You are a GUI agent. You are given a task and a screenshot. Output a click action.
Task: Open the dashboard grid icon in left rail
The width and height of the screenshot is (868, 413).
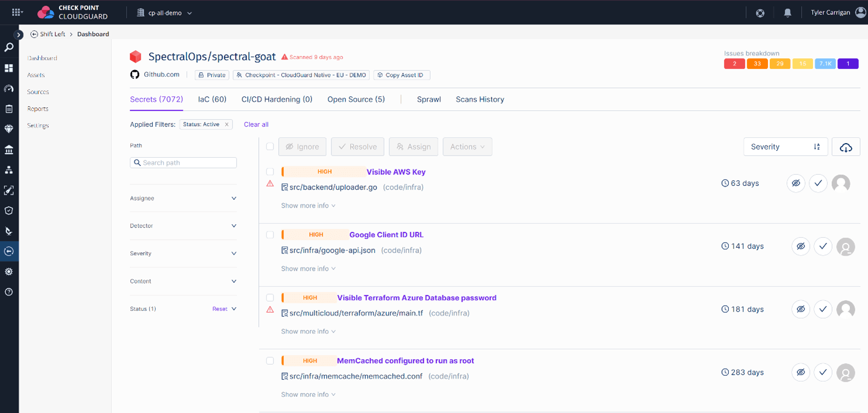[x=9, y=68]
